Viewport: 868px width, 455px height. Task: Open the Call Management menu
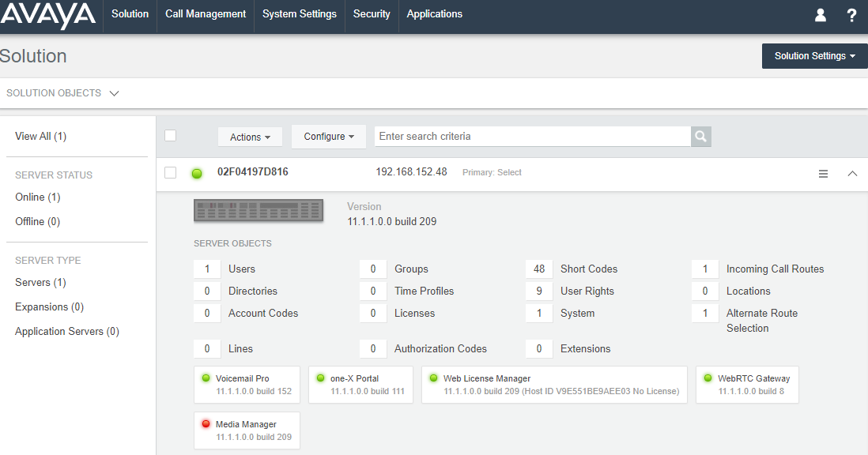click(206, 14)
